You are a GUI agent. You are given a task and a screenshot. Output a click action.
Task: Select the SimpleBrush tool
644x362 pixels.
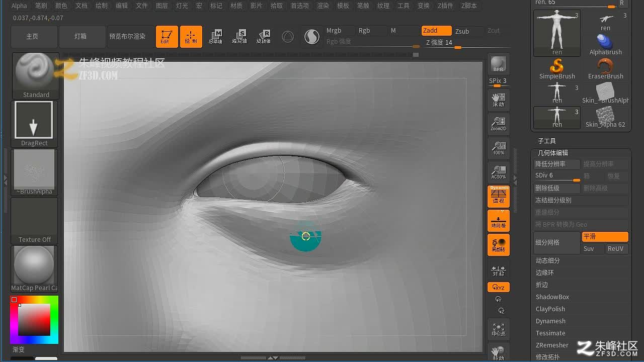coord(557,69)
